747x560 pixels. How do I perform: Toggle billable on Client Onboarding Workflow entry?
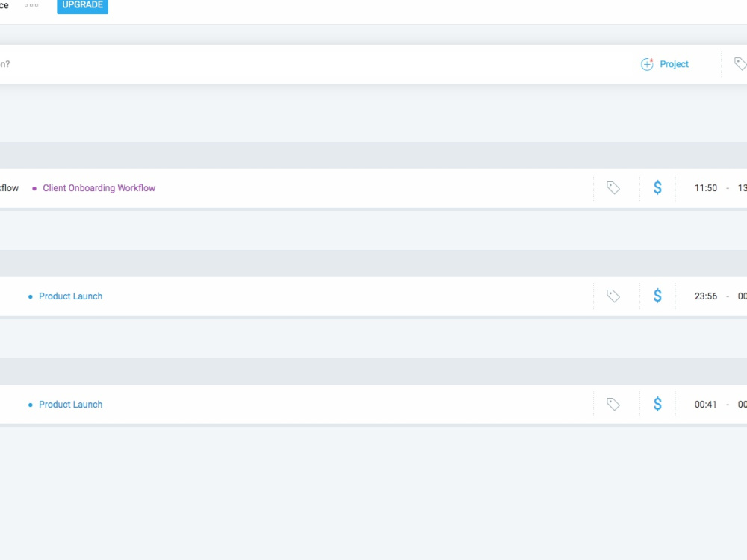(657, 187)
